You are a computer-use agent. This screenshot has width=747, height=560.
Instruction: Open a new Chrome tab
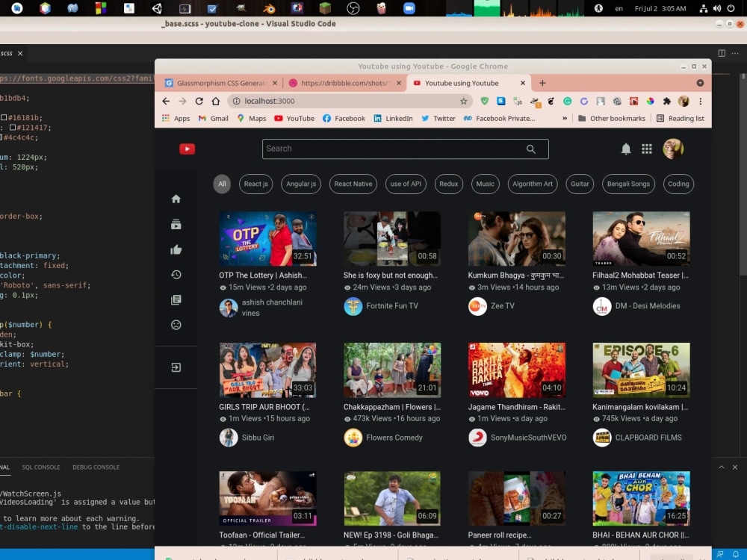click(542, 83)
